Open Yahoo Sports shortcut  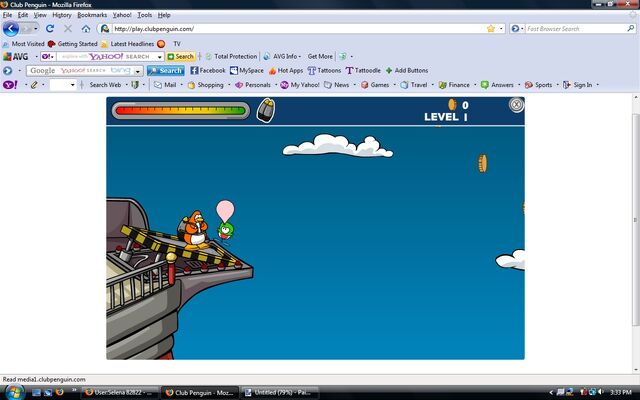(x=538, y=85)
